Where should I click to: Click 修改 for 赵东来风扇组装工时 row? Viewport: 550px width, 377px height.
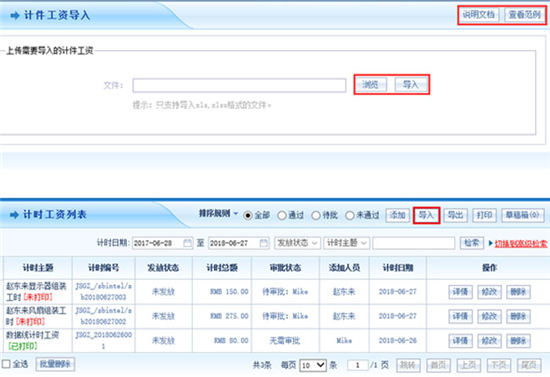[489, 316]
